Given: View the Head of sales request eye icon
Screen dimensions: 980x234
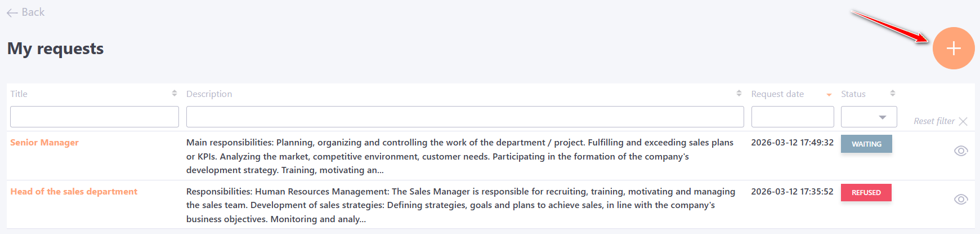Looking at the screenshot, I should coord(961,200).
